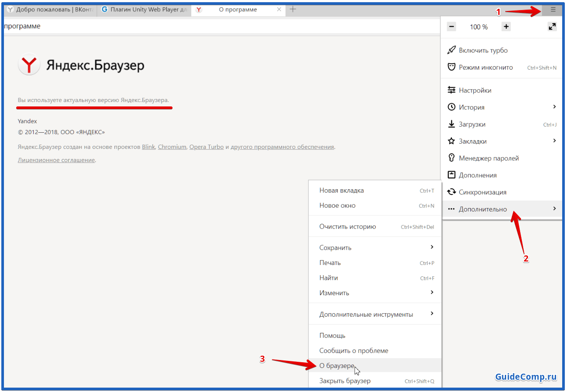Click the incognito mask icon
Viewport: 567px width, 392px height.
[x=451, y=67]
